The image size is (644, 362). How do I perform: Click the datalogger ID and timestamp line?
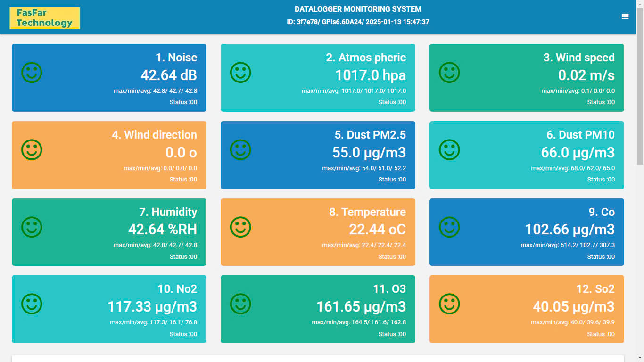point(358,22)
